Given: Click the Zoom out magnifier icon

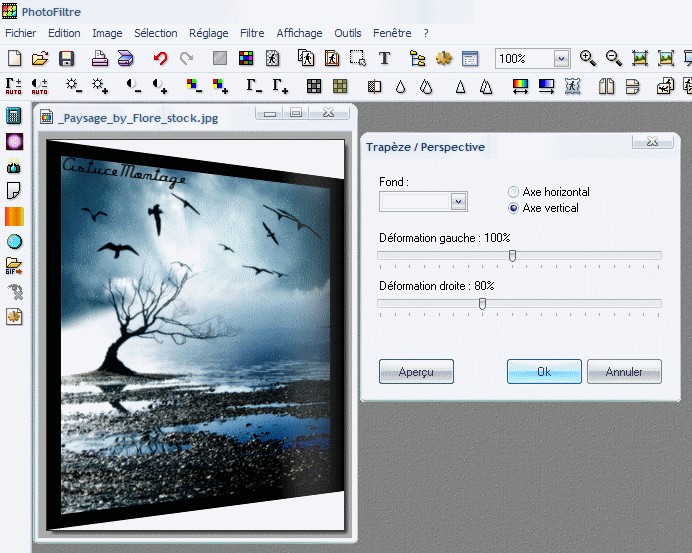Looking at the screenshot, I should [x=613, y=58].
